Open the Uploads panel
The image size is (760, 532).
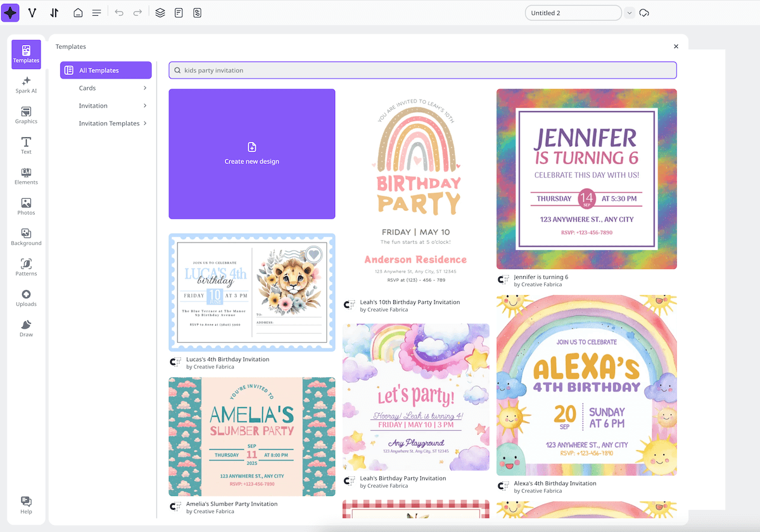click(26, 296)
